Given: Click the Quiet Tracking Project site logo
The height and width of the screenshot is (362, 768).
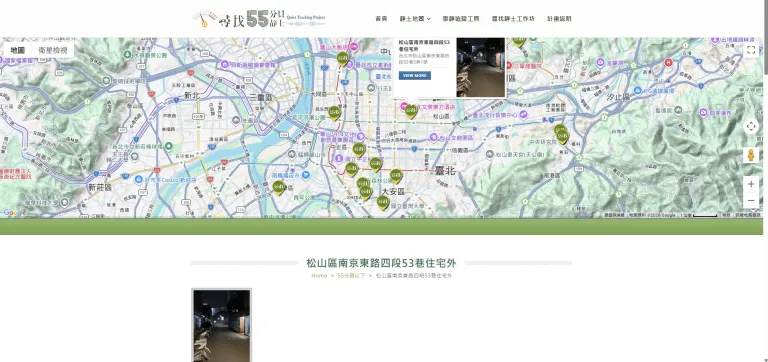Looking at the screenshot, I should 259,19.
